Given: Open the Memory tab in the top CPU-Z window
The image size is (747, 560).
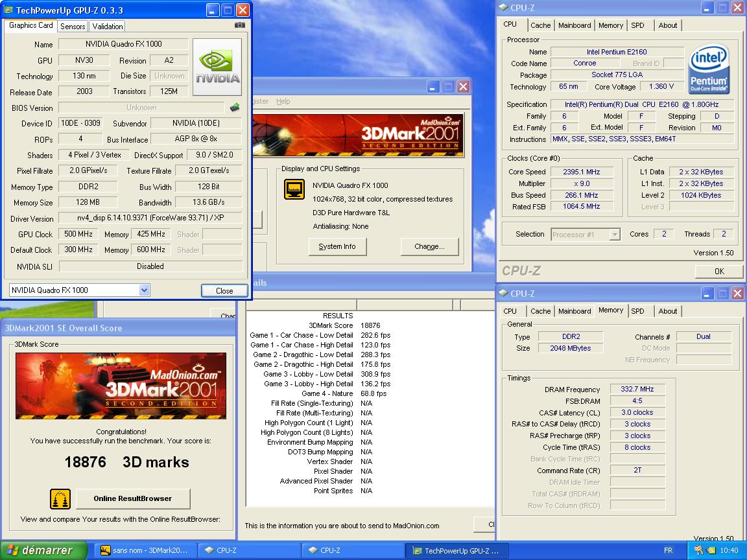Looking at the screenshot, I should tap(611, 25).
